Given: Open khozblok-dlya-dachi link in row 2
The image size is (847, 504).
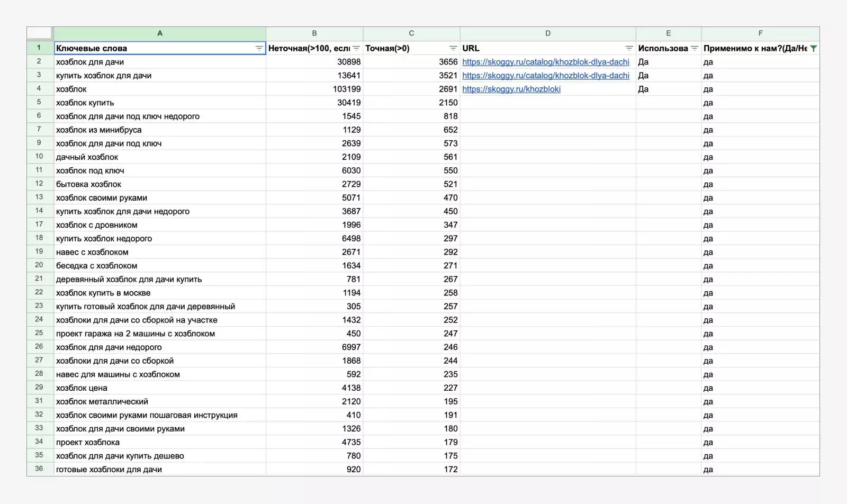Looking at the screenshot, I should [545, 62].
